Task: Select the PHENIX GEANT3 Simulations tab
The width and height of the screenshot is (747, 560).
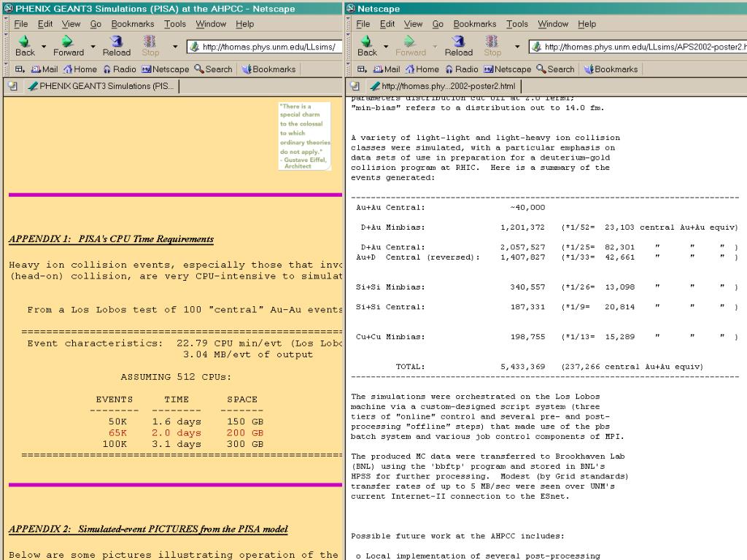Action: (101, 86)
